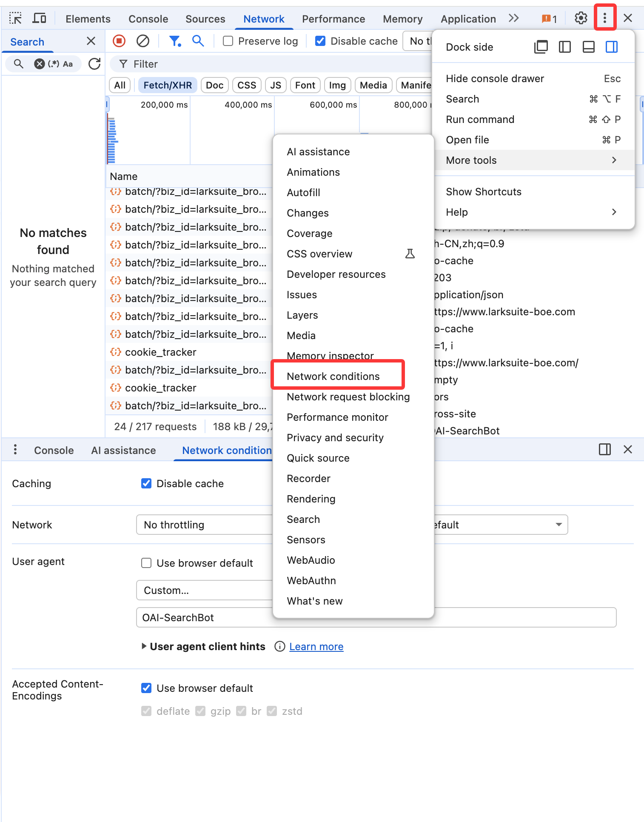Switch to the Elements tab
This screenshot has width=644, height=822.
point(88,19)
